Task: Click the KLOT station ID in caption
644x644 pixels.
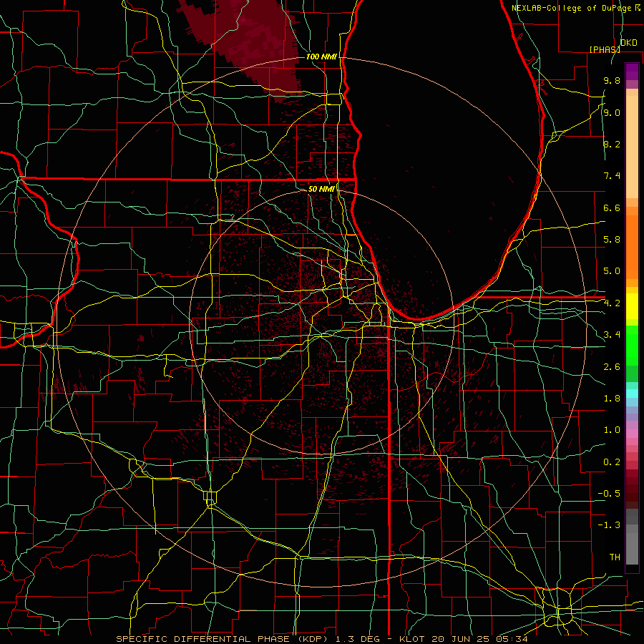Action: tap(414, 639)
